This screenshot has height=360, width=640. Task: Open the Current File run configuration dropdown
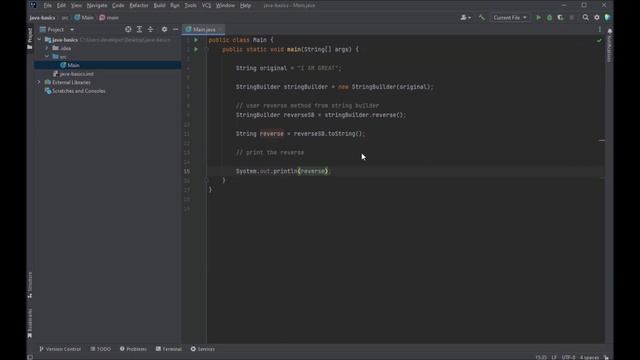click(510, 18)
